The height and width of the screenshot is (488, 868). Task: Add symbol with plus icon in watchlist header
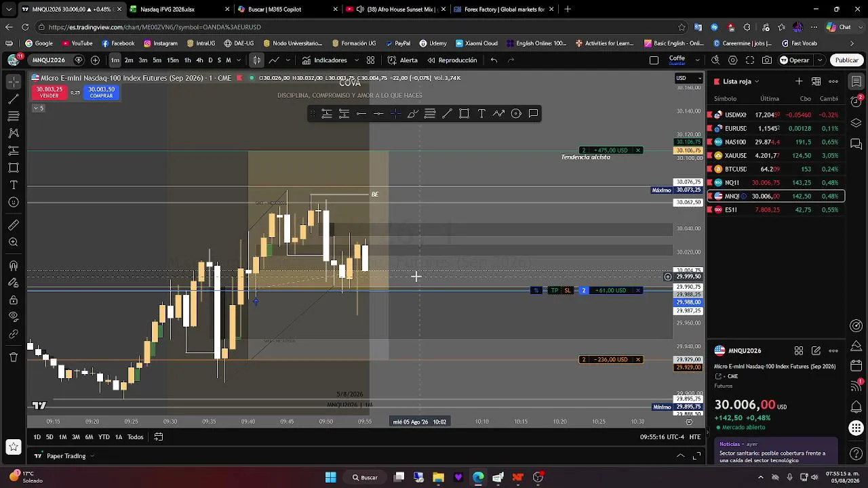tap(799, 81)
